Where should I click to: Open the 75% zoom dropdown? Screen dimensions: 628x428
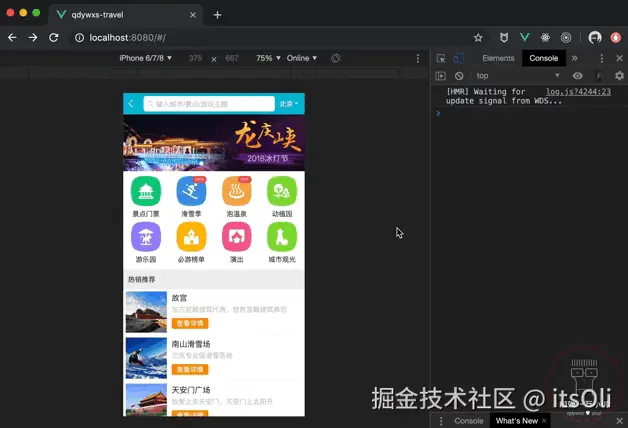coord(268,58)
